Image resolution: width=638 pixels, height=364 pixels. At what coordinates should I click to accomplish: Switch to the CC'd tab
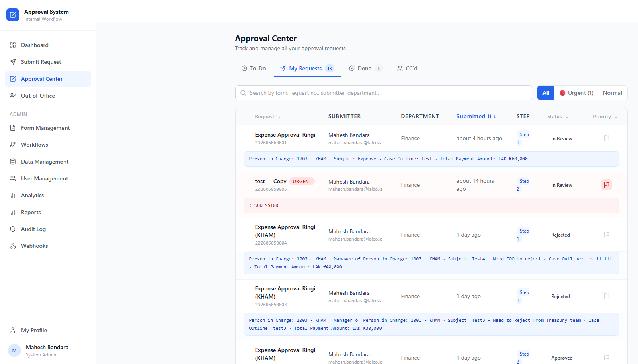[407, 68]
